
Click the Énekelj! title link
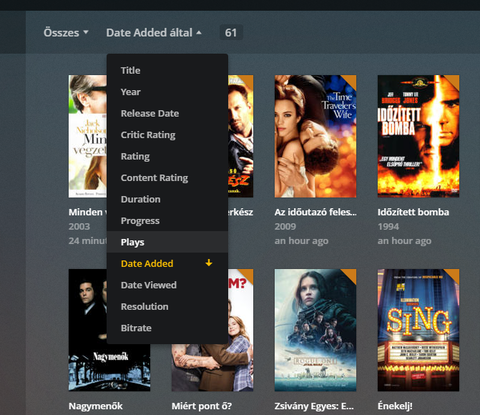pos(395,406)
